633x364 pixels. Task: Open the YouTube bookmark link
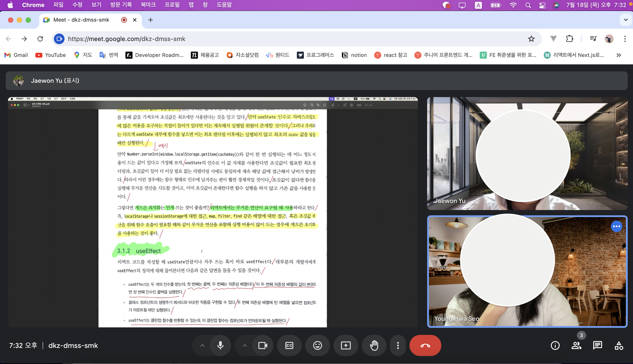tap(51, 55)
